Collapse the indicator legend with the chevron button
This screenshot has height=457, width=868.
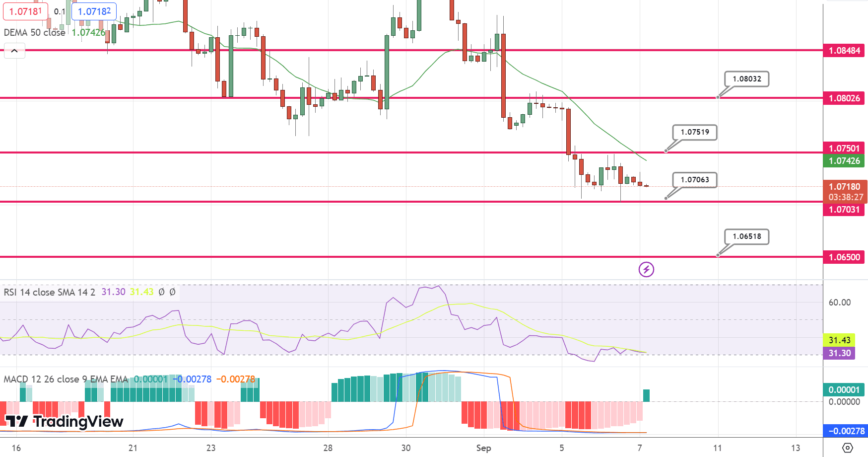(14, 51)
